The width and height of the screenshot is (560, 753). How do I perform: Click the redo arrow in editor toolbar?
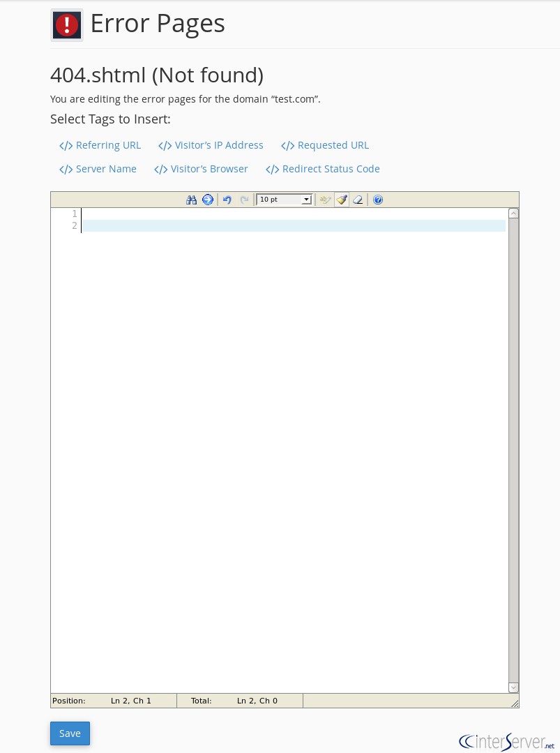[244, 200]
